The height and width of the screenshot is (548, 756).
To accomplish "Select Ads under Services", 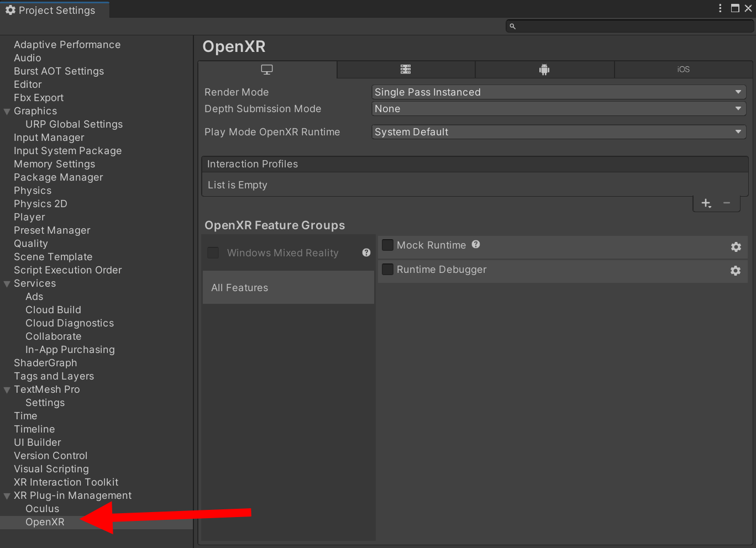I will tap(34, 297).
